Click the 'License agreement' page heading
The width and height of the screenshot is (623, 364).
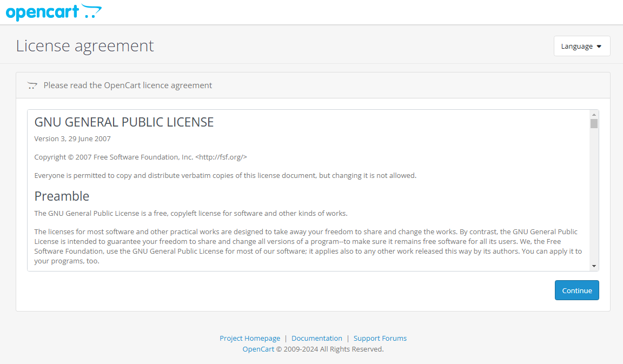pyautogui.click(x=84, y=46)
